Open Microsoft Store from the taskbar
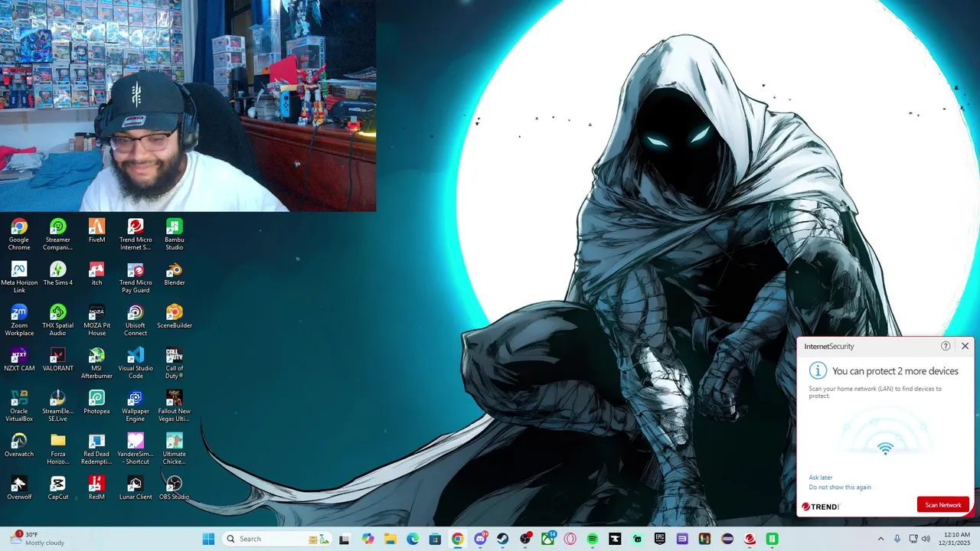980x551 pixels. coord(435,539)
